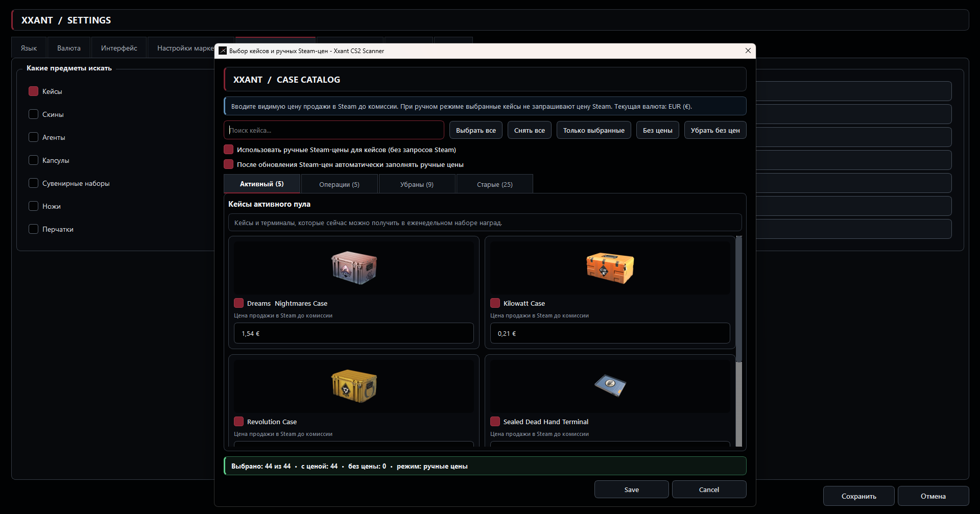The width and height of the screenshot is (980, 514).
Task: Toggle the Sealed Dead Hand Terminal checkbox
Action: pos(495,422)
